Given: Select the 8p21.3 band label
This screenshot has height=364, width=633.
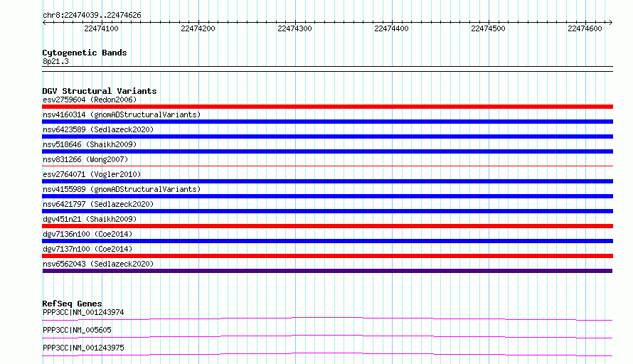Looking at the screenshot, I should (55, 62).
